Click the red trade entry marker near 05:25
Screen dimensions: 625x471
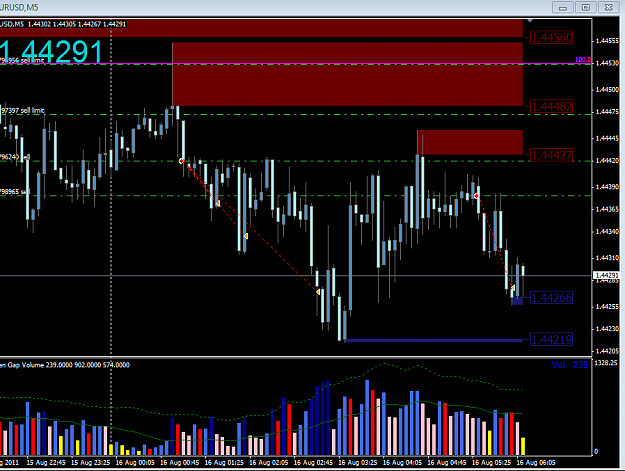[x=476, y=196]
